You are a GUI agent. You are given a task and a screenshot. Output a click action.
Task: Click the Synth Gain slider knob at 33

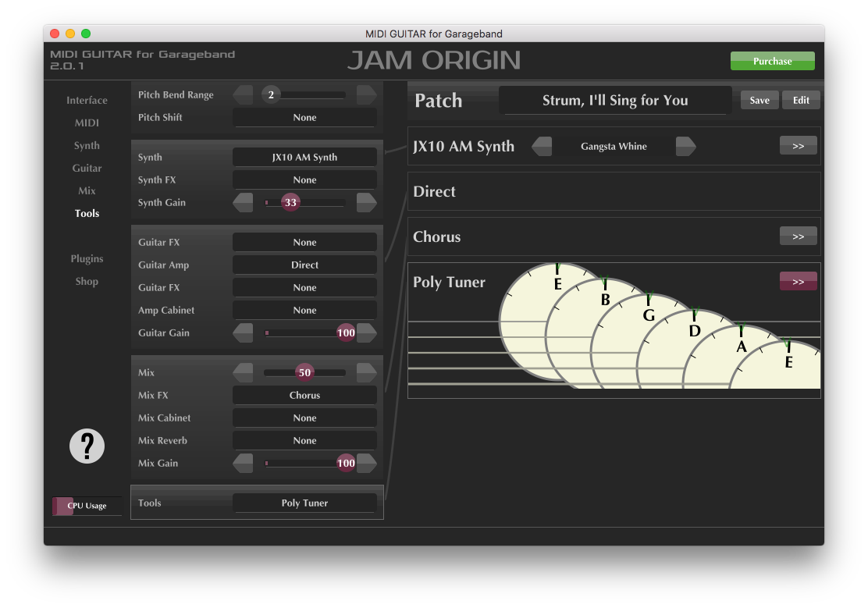click(290, 203)
